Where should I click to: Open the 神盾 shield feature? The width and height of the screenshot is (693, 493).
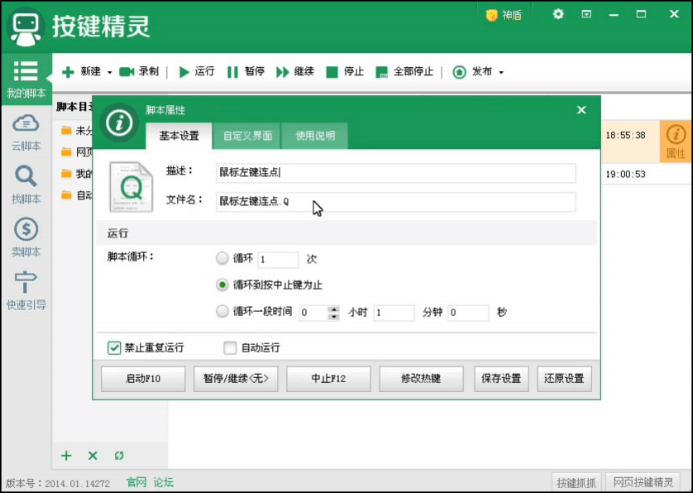click(504, 15)
